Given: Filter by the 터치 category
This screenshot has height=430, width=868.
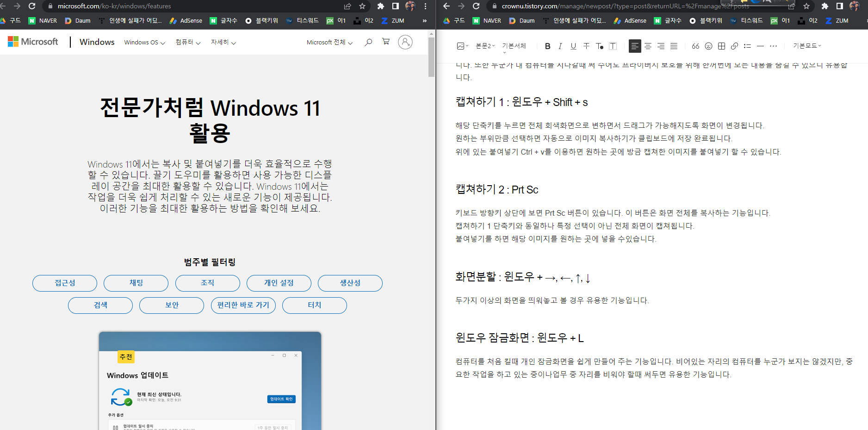Looking at the screenshot, I should tap(315, 305).
